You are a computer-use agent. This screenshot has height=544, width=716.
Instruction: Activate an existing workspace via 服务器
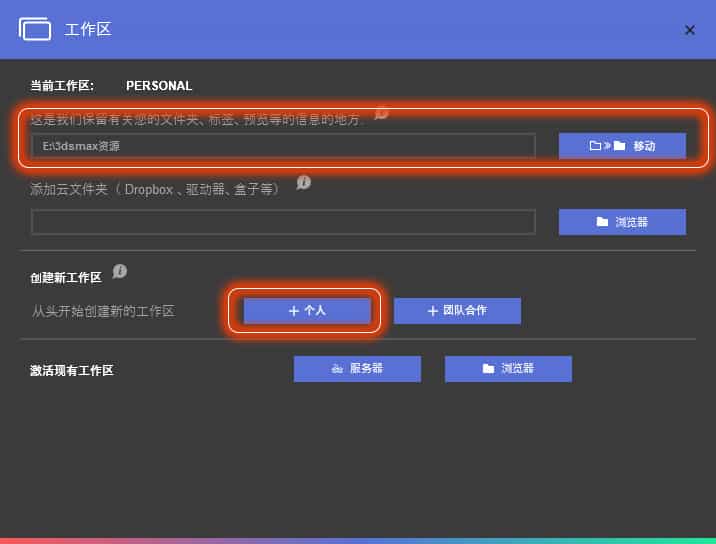click(357, 369)
